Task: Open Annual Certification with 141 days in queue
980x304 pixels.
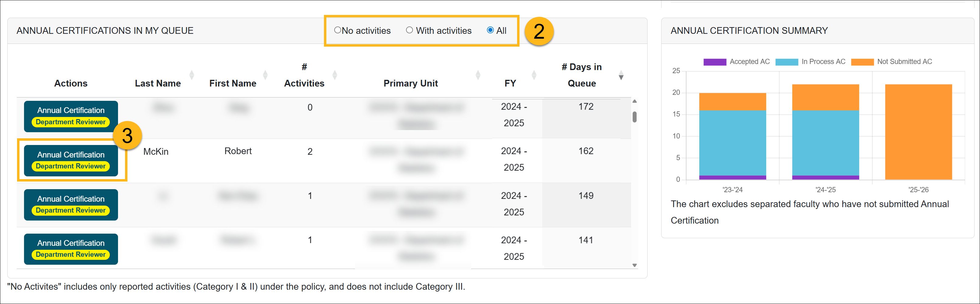Action: point(71,249)
